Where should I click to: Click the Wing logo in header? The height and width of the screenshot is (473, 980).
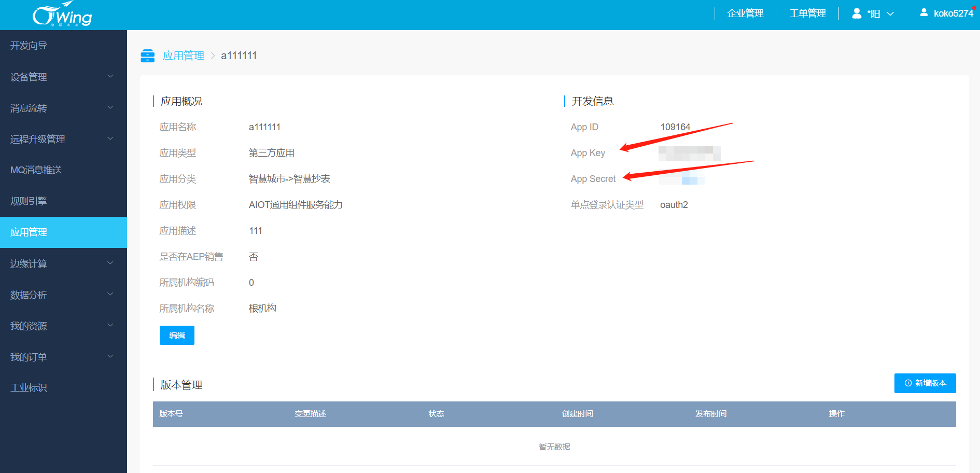[x=62, y=15]
